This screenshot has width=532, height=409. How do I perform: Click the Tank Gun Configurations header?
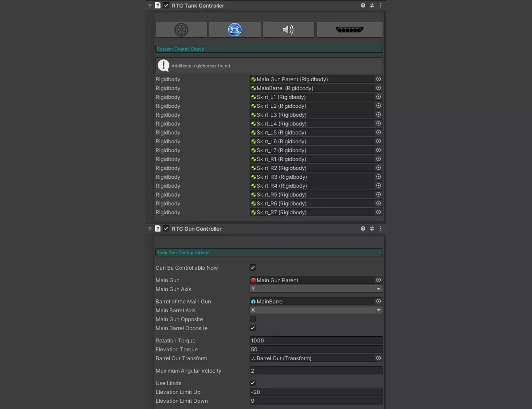click(x=269, y=252)
